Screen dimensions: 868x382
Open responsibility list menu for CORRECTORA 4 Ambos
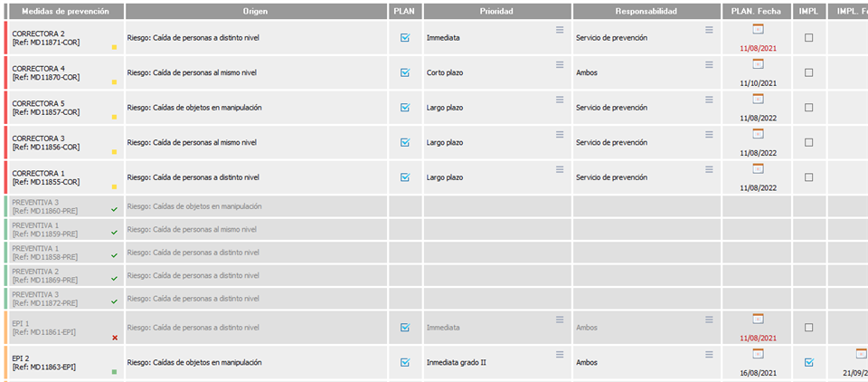(x=710, y=65)
